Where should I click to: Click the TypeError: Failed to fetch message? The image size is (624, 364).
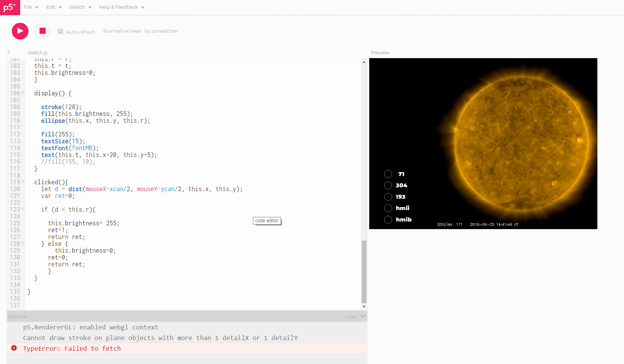coord(72,348)
